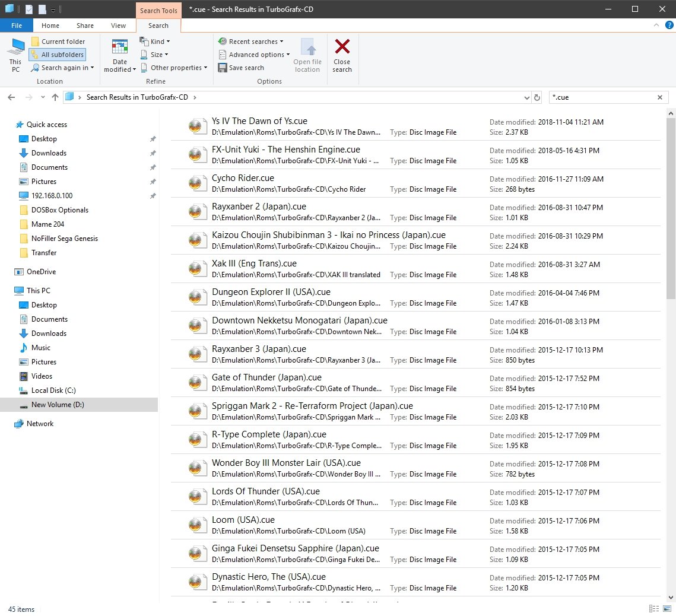This screenshot has width=676, height=616.
Task: Click the red Close search icon
Action: tap(342, 46)
